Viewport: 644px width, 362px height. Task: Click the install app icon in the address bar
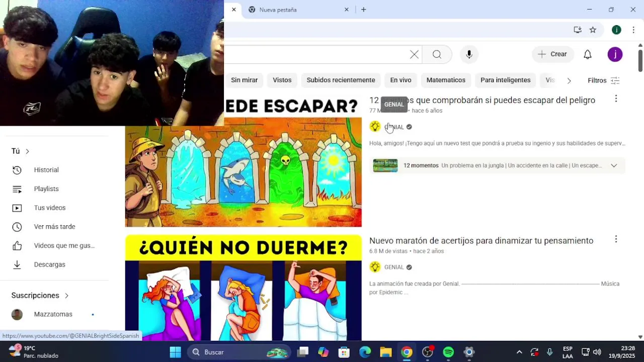(x=578, y=30)
